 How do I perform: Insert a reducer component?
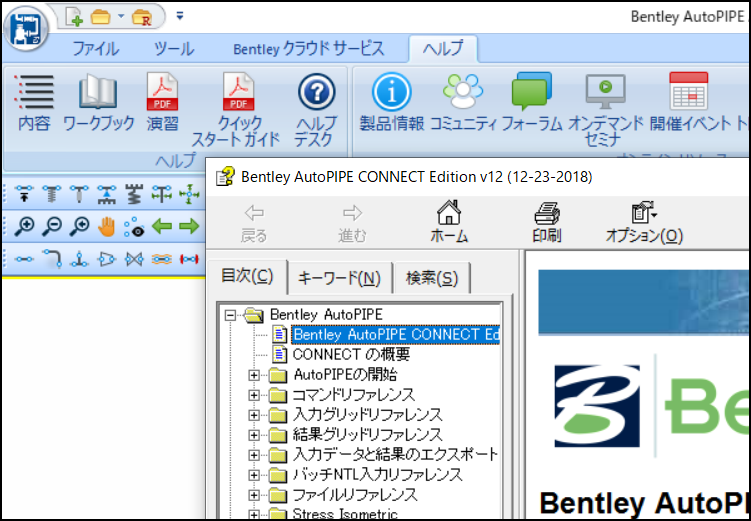106,259
